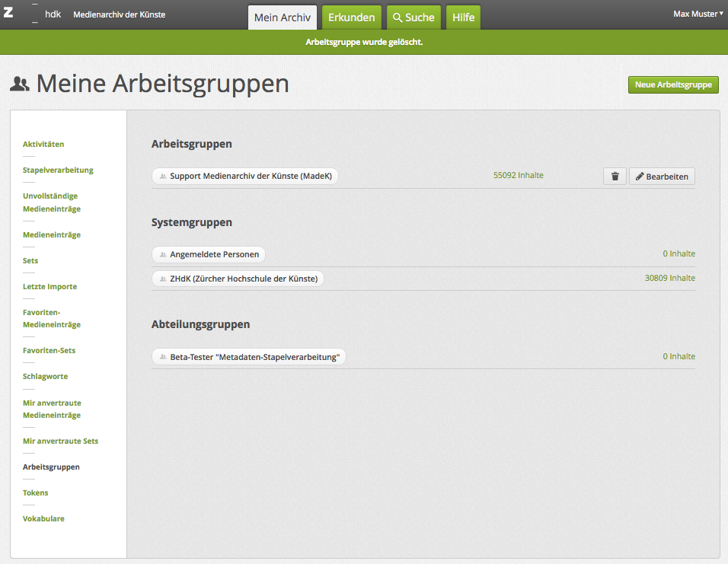
Task: Open the Suche tab with magnifier icon
Action: pyautogui.click(x=413, y=18)
